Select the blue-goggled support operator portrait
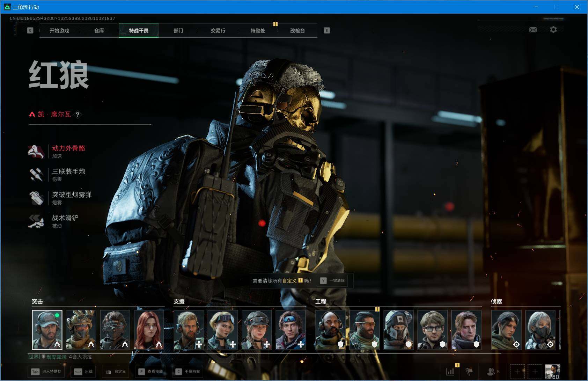This screenshot has height=381, width=588. coord(291,330)
